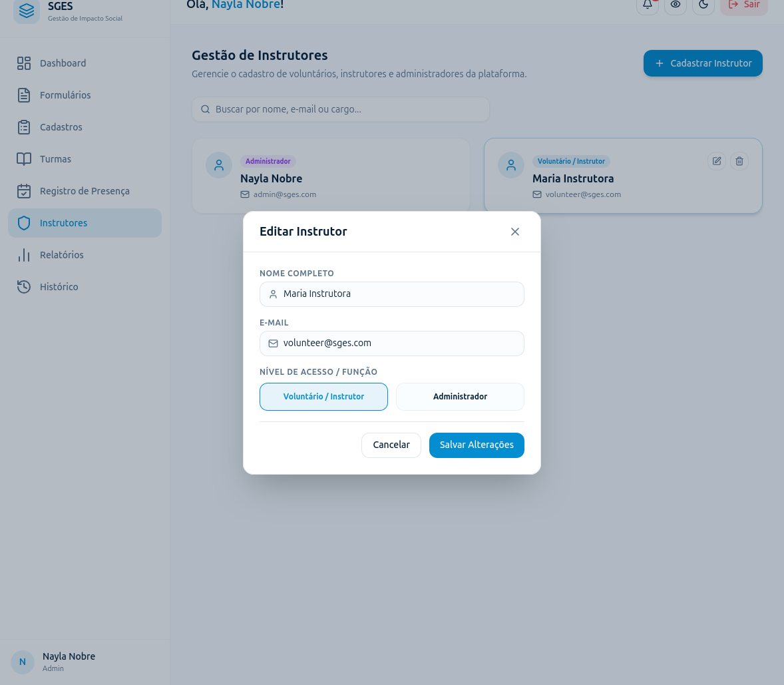
Task: Open the notifications bell
Action: pyautogui.click(x=648, y=5)
